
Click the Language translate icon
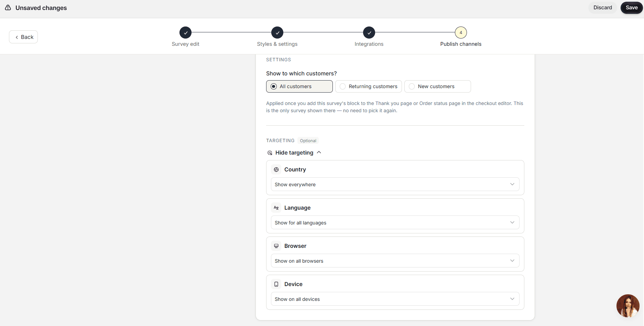(x=276, y=208)
